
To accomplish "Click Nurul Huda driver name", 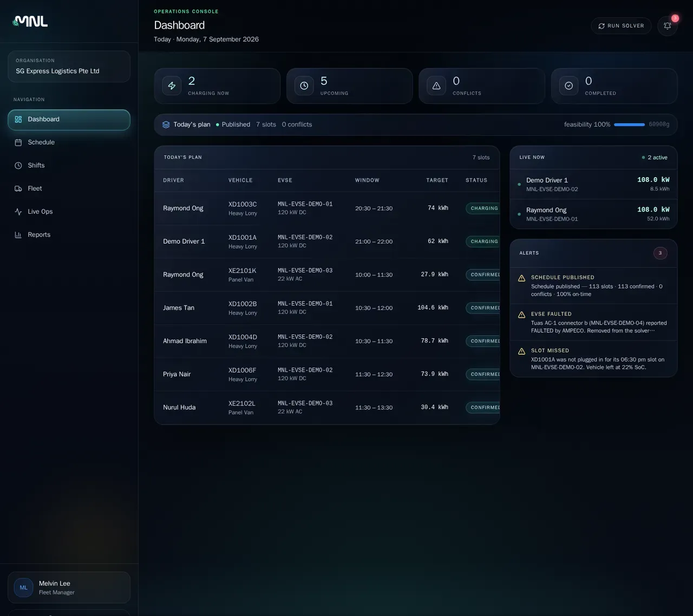I will click(x=179, y=408).
